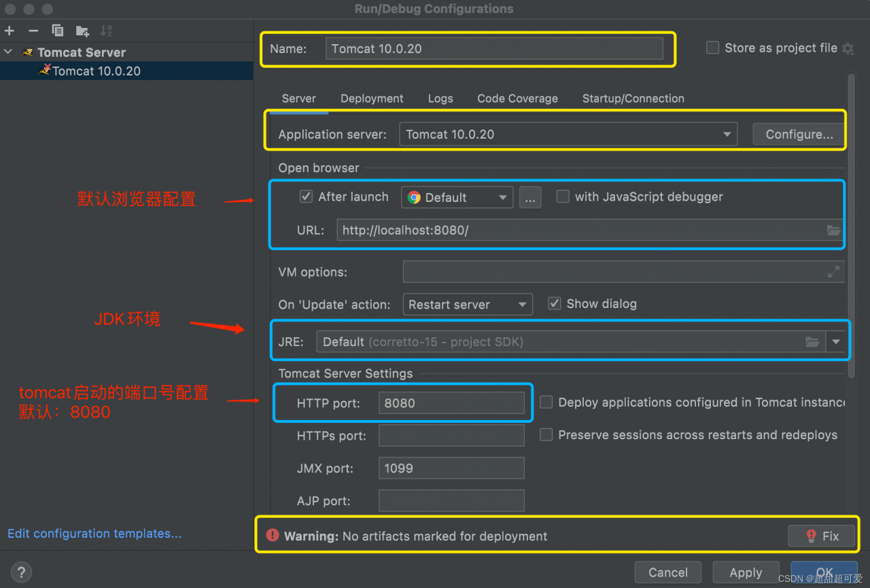
Task: Click the HTTP port field
Action: (x=451, y=402)
